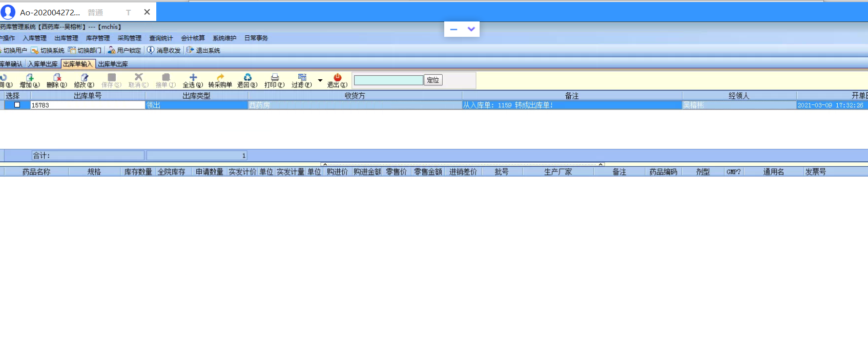Screen dimensions: 868x349
Task: Click the 零售价 column header
Action: point(397,172)
